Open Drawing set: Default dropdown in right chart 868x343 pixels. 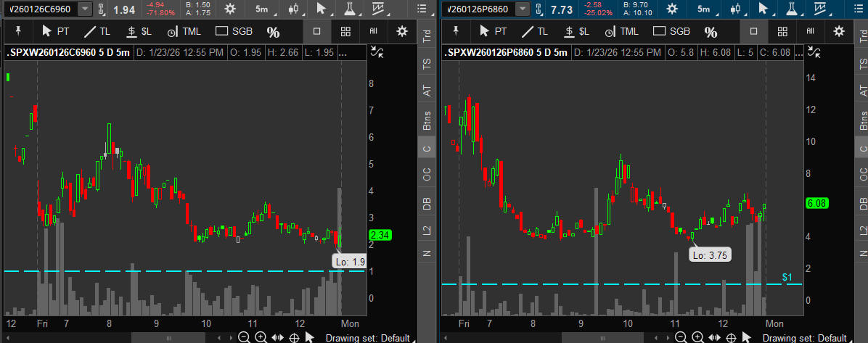click(804, 338)
